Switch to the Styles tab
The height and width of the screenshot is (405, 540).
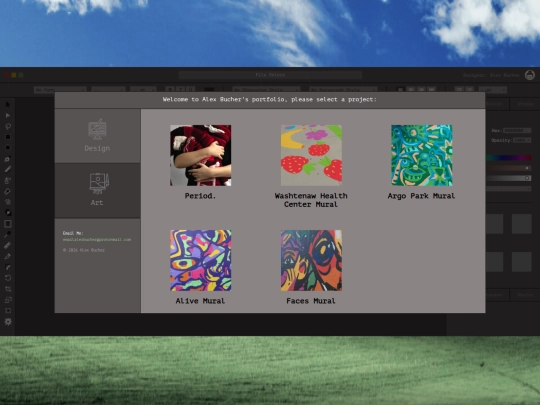tap(525, 295)
